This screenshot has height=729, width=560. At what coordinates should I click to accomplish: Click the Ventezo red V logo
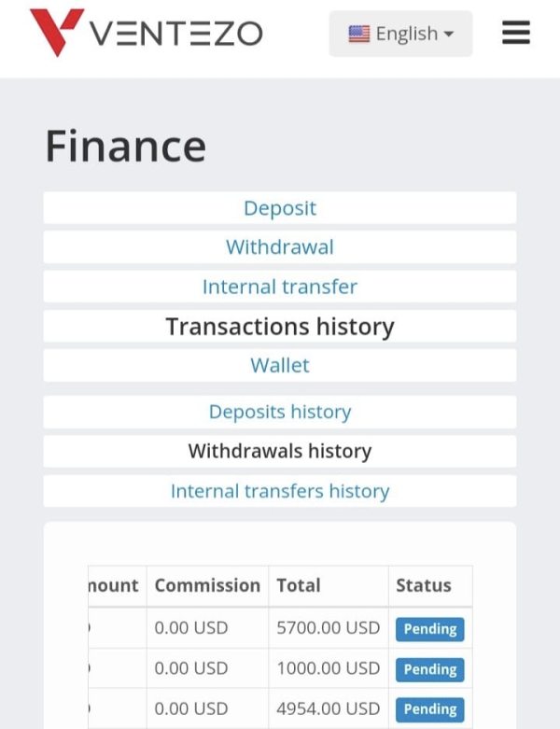click(56, 32)
